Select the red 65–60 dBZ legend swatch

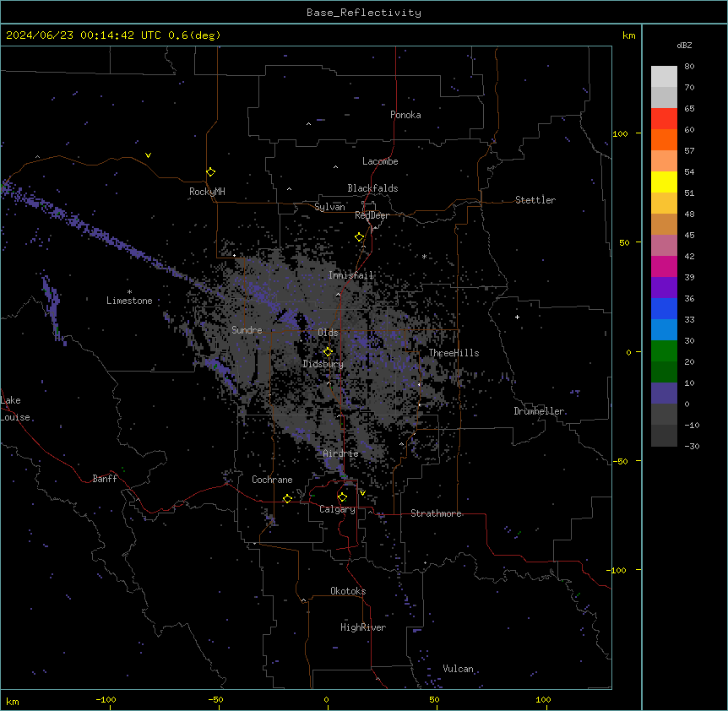pyautogui.click(x=664, y=119)
